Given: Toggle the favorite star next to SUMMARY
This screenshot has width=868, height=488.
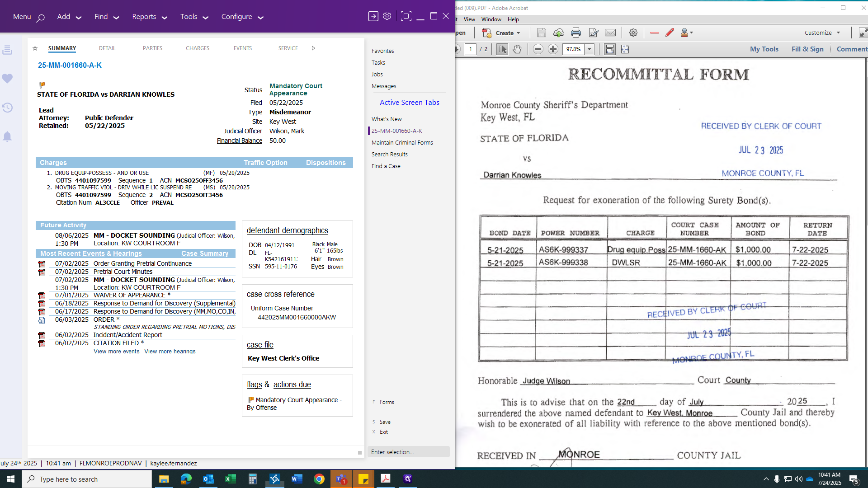Looking at the screenshot, I should pos(35,48).
